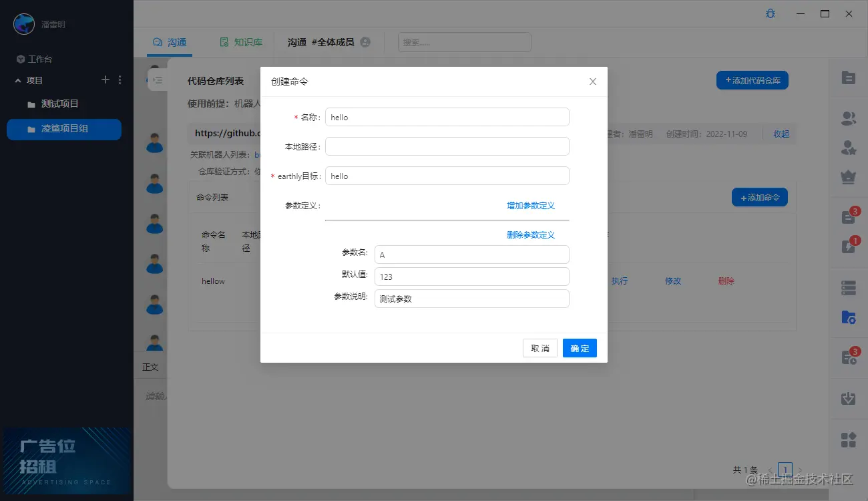Click the user avatar next to 潘雷明
The width and height of the screenshot is (868, 501).
[x=24, y=24]
